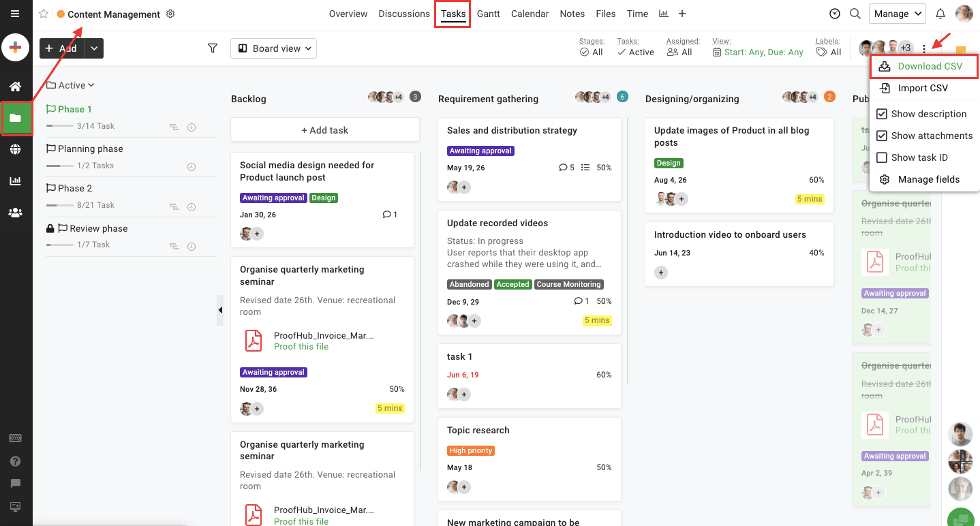Click the Home icon in the sidebar
This screenshot has width=980, height=526.
15,86
